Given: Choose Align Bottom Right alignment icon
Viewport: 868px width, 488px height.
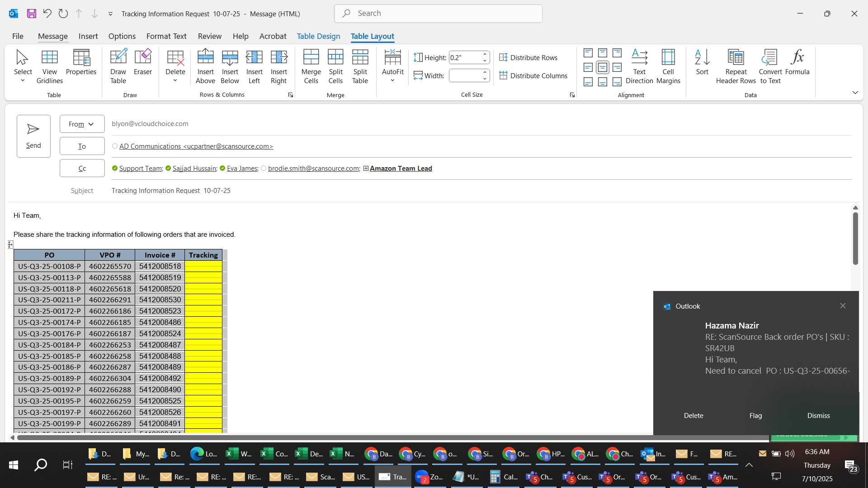Looking at the screenshot, I should click(617, 82).
